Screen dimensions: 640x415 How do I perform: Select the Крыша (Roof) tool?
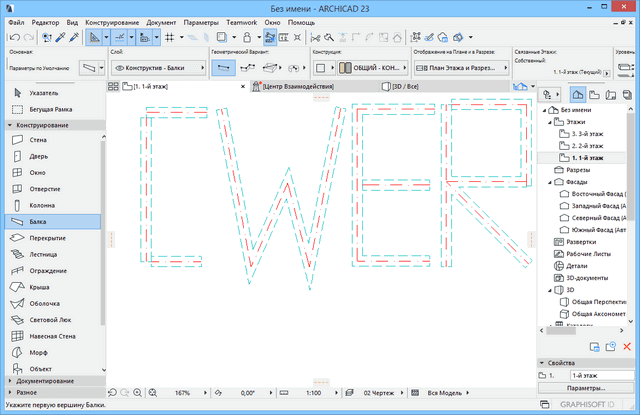click(39, 286)
